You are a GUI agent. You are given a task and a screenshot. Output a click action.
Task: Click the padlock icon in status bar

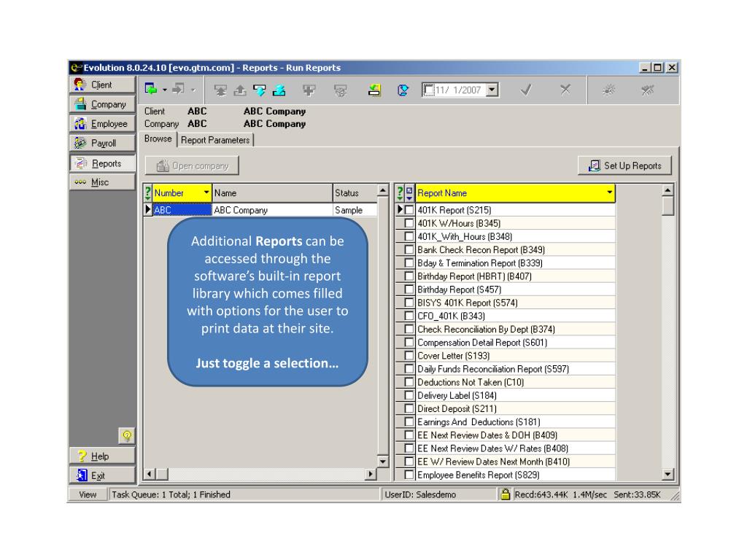(505, 494)
